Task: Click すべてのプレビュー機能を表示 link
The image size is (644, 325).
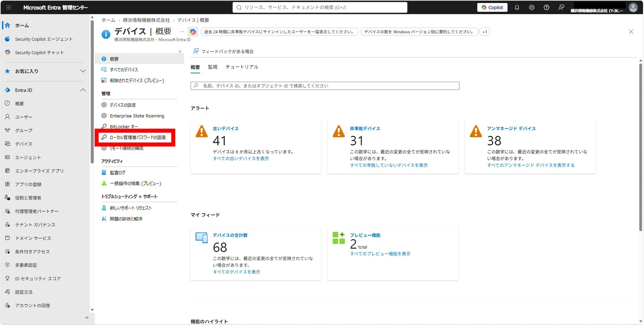Action: (x=380, y=254)
